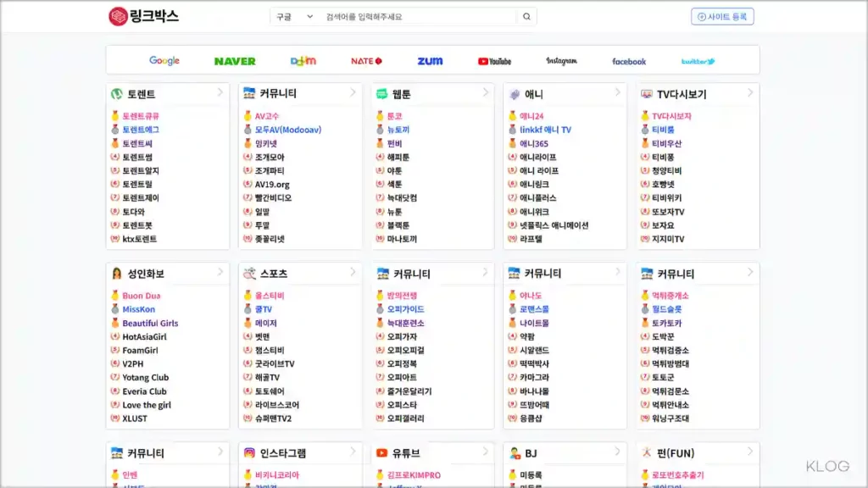Viewport: 868px width, 488px height.
Task: Open the 마나토끼 link
Action: 402,239
